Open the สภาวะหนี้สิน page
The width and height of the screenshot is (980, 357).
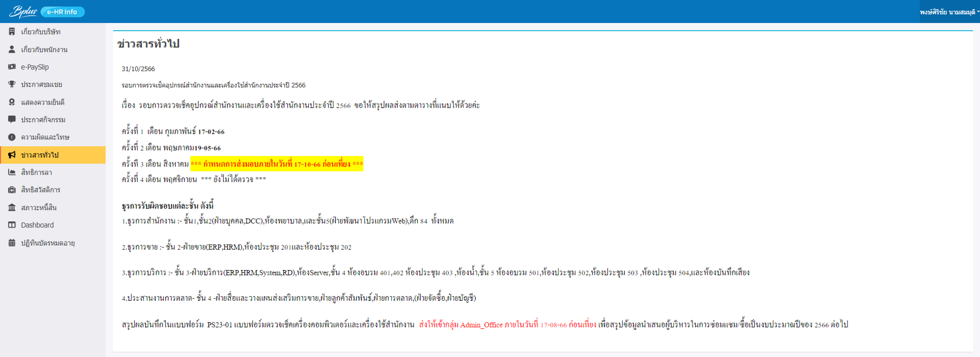53,208
